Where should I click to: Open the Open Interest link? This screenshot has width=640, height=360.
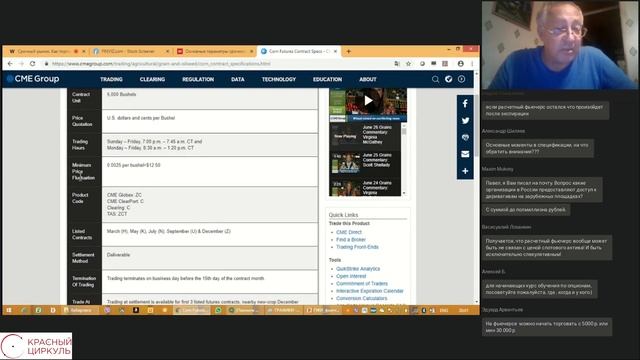[351, 276]
